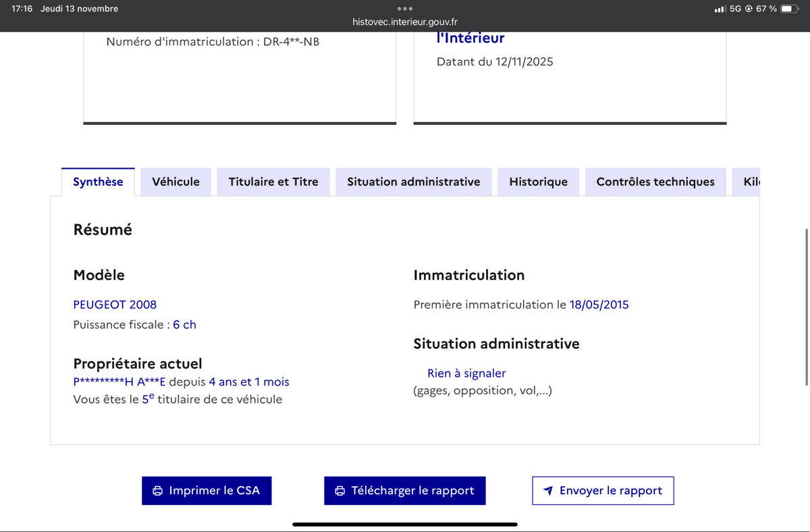
Task: Click the printer icon in Télécharger le rapport
Action: coord(340,491)
